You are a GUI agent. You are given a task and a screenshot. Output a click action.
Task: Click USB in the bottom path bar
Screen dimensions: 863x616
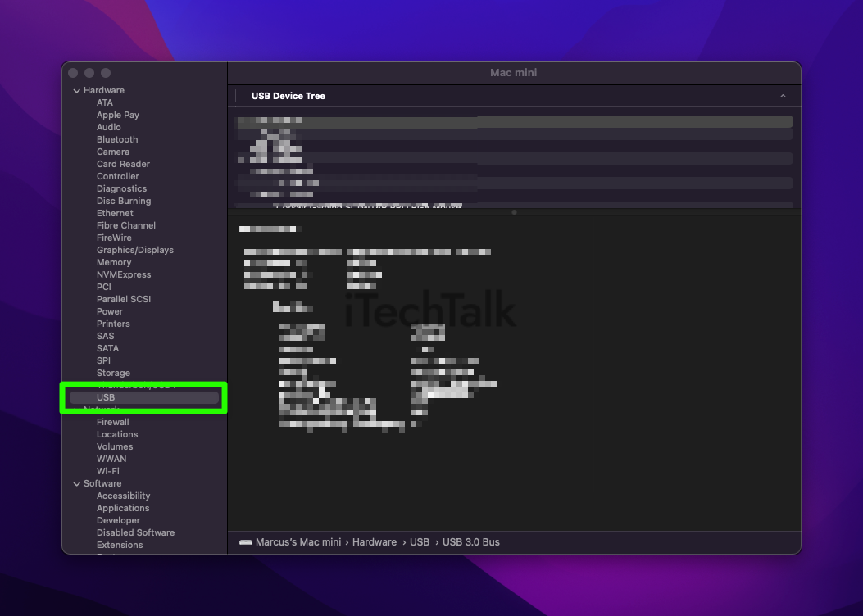(x=420, y=542)
